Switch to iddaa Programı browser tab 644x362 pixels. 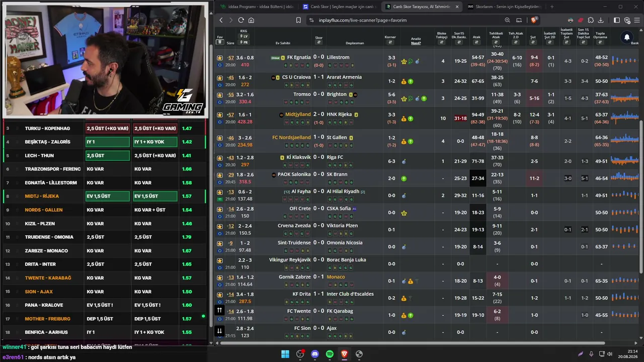click(257, 7)
